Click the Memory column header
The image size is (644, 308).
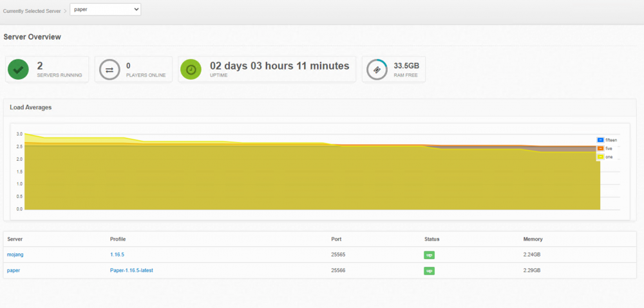533,239
